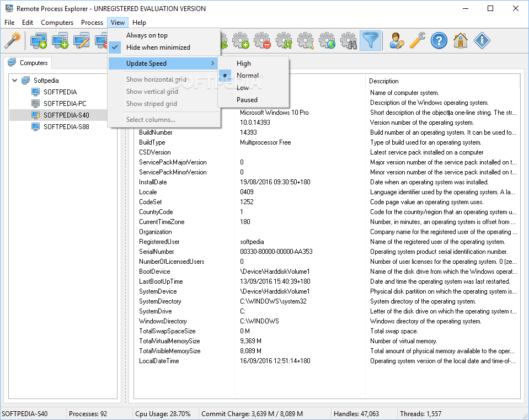The width and height of the screenshot is (529, 420).
Task: Click the TotalVirtualMemorySize value 9,369 M
Action: coord(250,341)
